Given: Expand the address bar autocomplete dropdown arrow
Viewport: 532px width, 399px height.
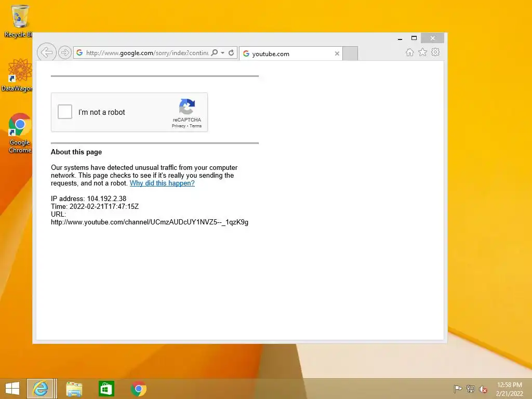Looking at the screenshot, I should (222, 52).
